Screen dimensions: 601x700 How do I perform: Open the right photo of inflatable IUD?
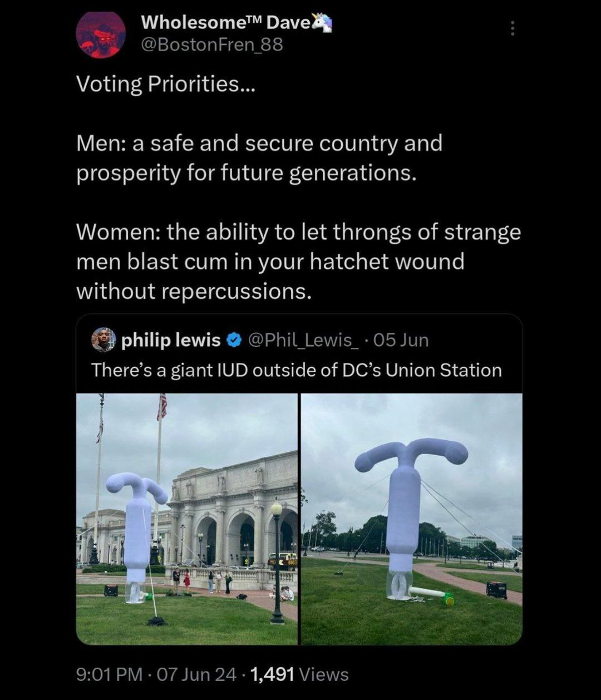412,519
